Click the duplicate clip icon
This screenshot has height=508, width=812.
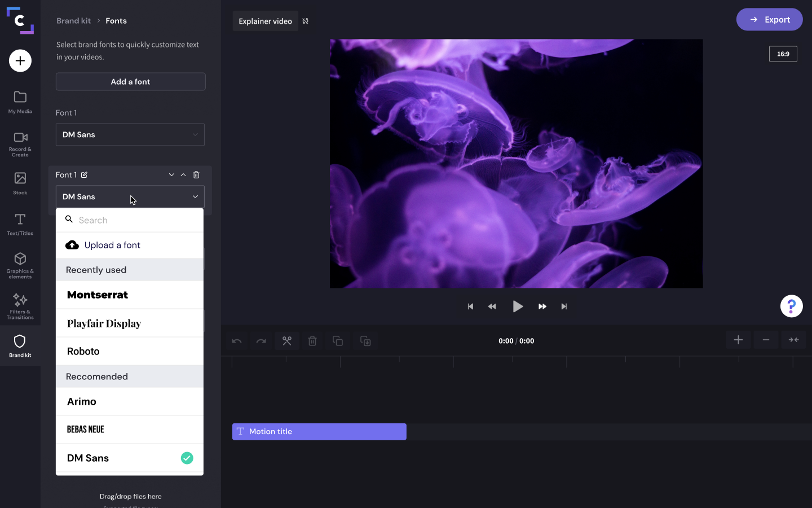pos(338,341)
